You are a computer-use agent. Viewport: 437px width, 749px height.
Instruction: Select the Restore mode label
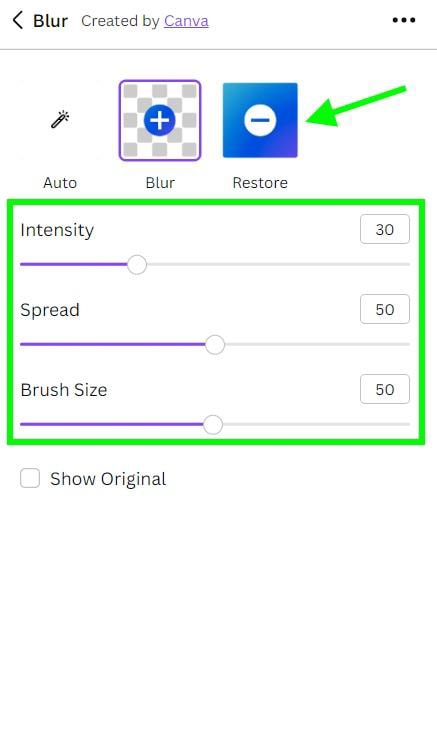[260, 182]
